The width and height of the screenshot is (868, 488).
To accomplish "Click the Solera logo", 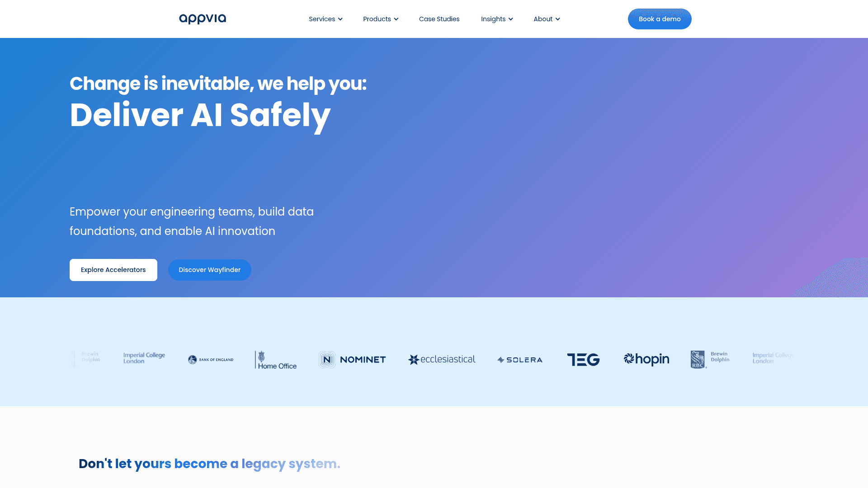I will pos(519,359).
